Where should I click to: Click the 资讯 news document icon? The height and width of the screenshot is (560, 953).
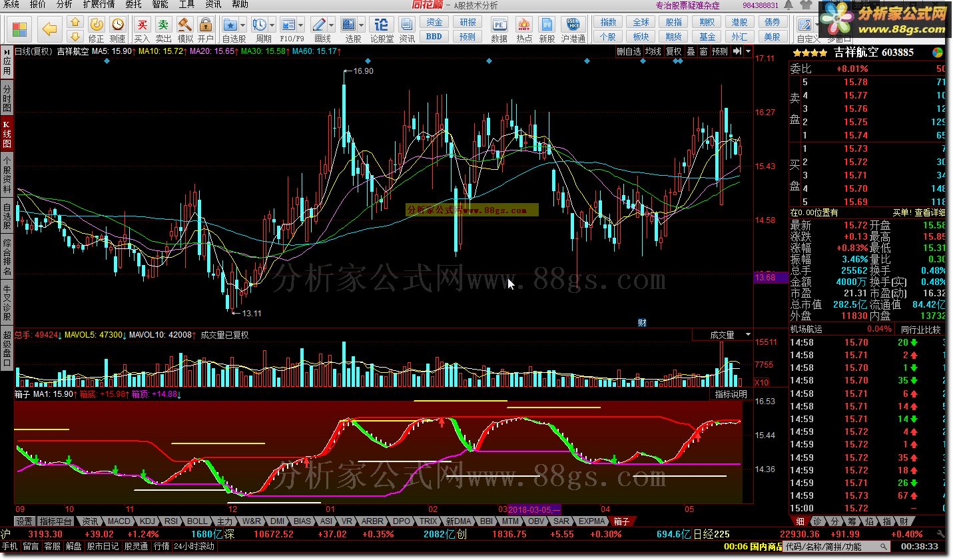coord(407,25)
